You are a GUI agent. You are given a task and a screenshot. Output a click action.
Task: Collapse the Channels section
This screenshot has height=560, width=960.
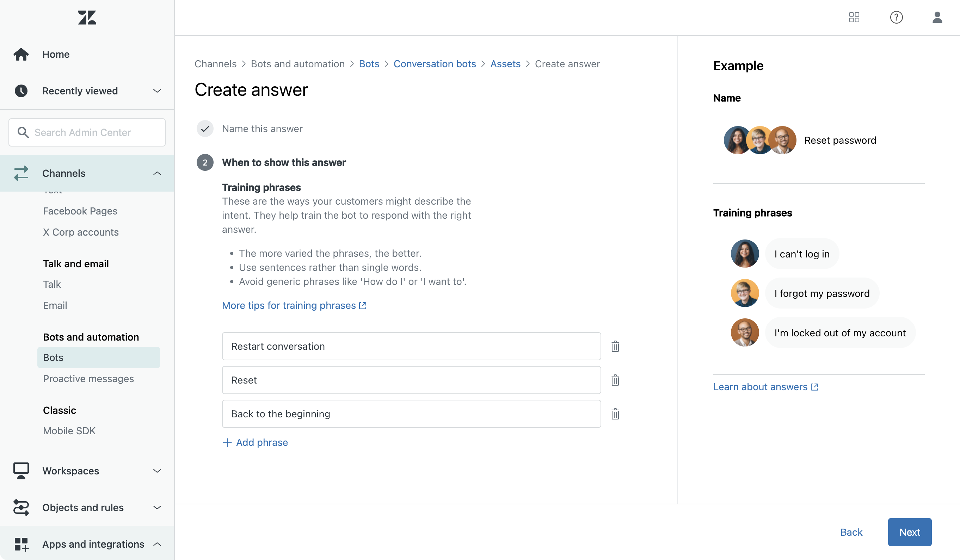click(x=157, y=173)
